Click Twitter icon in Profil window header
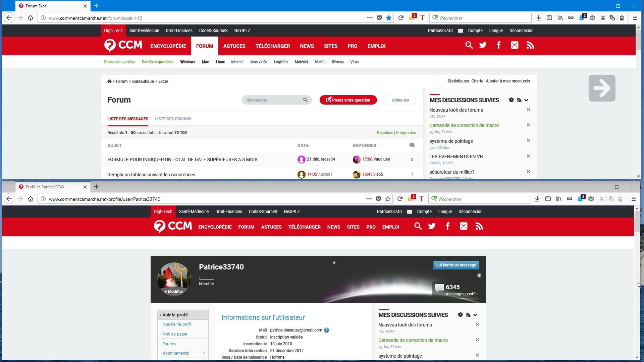This screenshot has width=644, height=362. (432, 226)
